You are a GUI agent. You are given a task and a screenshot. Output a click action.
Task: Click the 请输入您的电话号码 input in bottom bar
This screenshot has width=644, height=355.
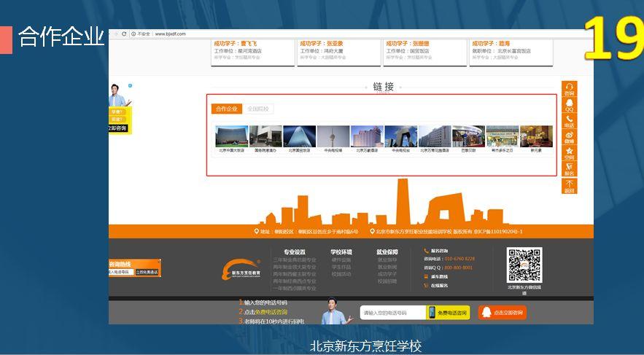(392, 313)
